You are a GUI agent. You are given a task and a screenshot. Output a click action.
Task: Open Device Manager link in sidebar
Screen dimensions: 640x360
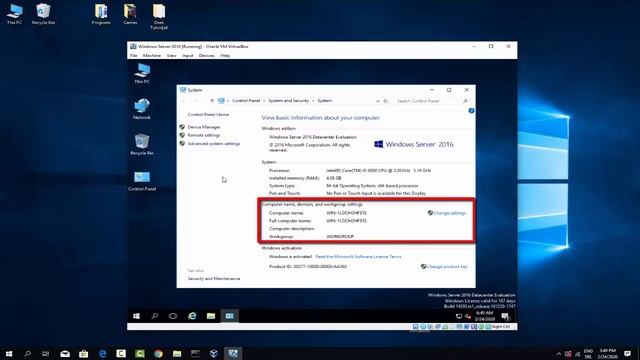(204, 127)
